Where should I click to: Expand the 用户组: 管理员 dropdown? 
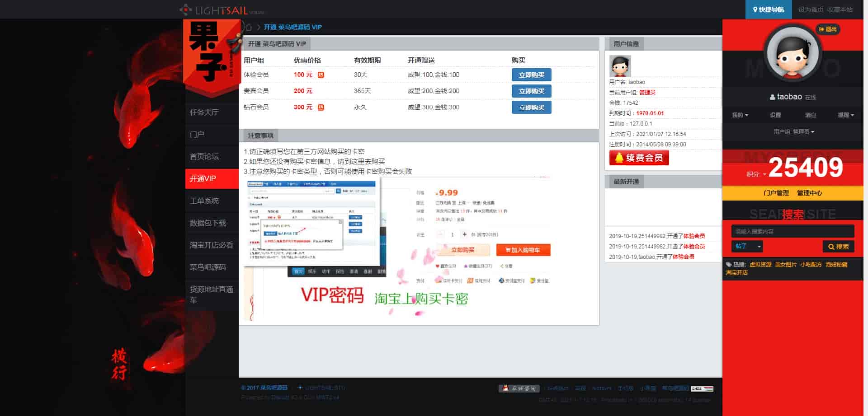click(794, 132)
